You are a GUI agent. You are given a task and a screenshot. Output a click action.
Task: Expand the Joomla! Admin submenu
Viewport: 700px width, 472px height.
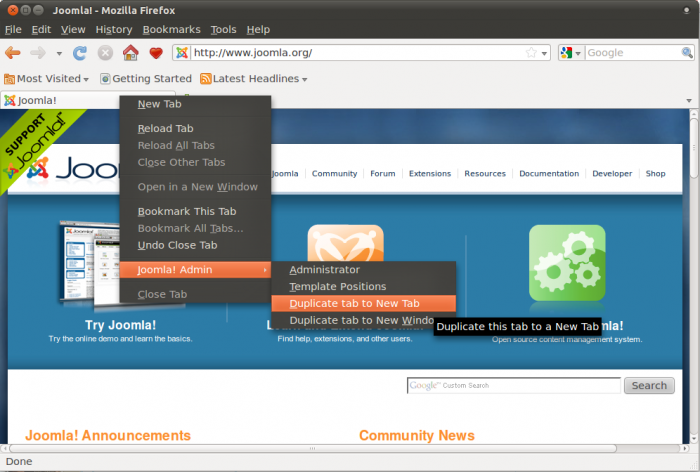pos(195,270)
